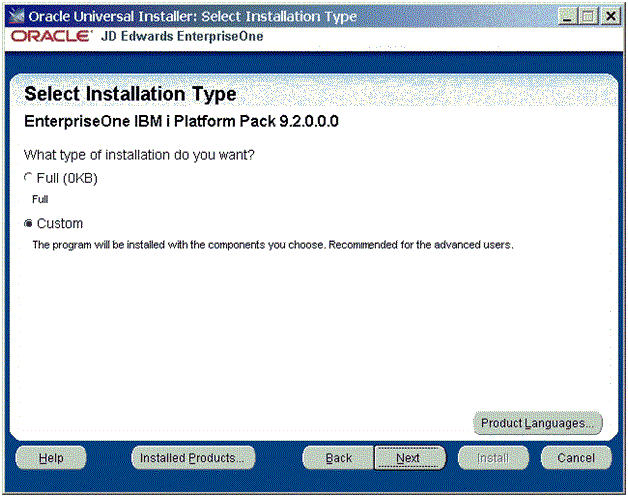The width and height of the screenshot is (628, 497).
Task: Cancel the installation wizard
Action: [x=576, y=458]
